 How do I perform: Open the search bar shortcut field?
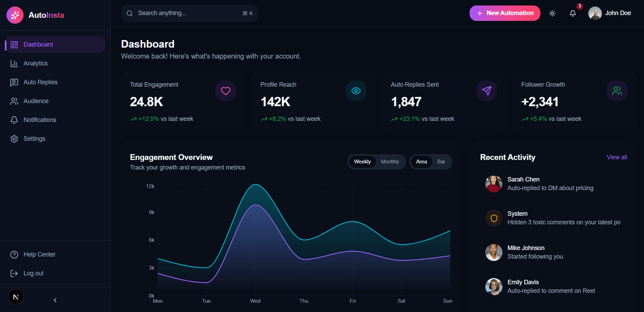pyautogui.click(x=189, y=13)
